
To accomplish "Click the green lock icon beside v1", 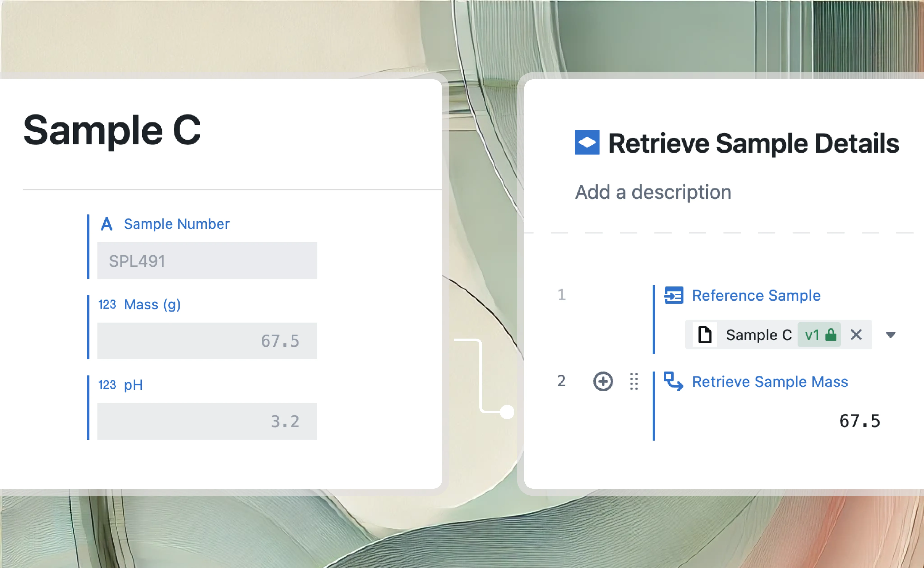I will click(830, 334).
